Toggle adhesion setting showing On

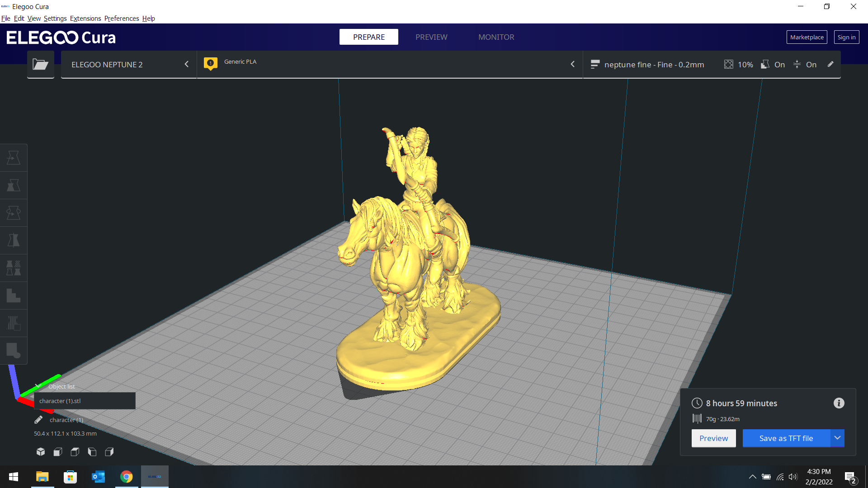pos(805,65)
